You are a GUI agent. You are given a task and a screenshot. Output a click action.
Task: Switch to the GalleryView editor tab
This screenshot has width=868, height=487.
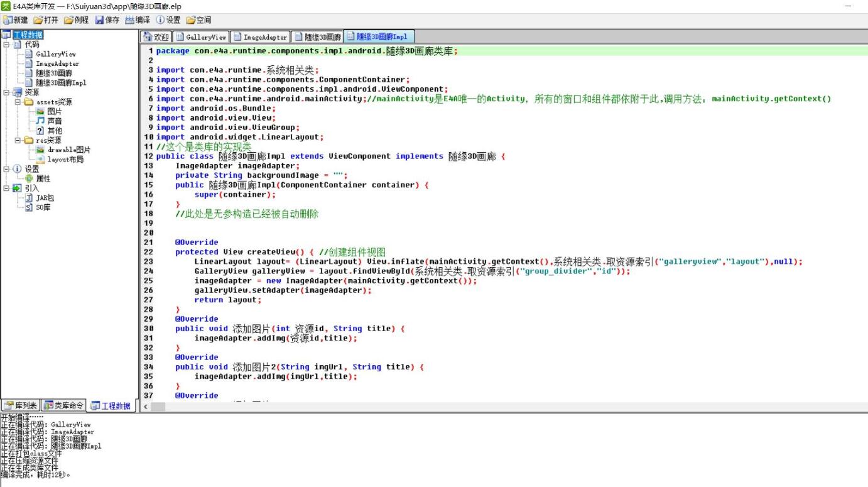pyautogui.click(x=201, y=37)
